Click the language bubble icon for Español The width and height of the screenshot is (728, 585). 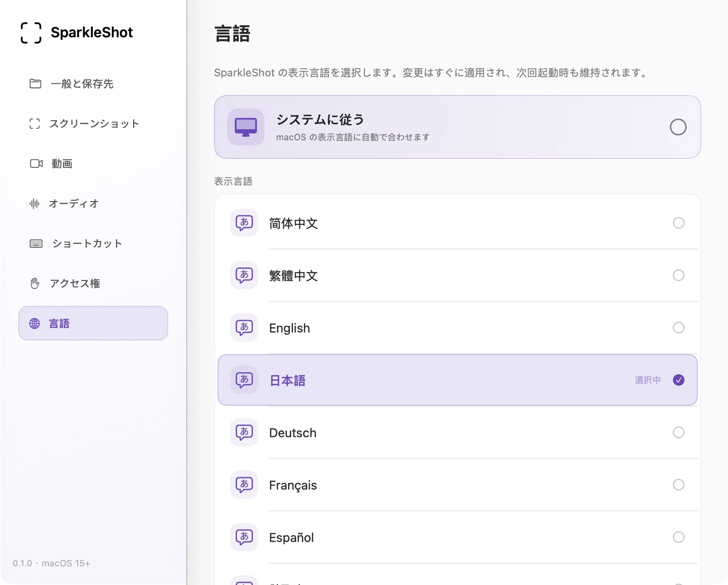(244, 537)
